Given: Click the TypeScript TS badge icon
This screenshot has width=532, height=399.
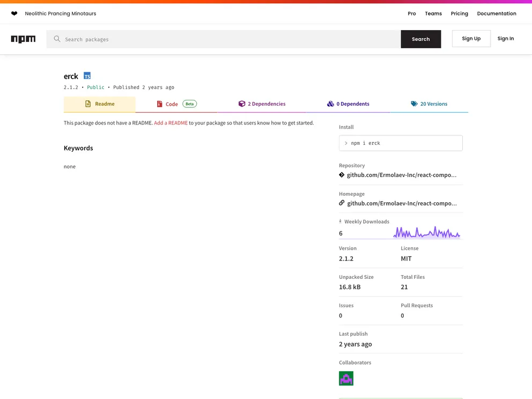Looking at the screenshot, I should [x=87, y=76].
